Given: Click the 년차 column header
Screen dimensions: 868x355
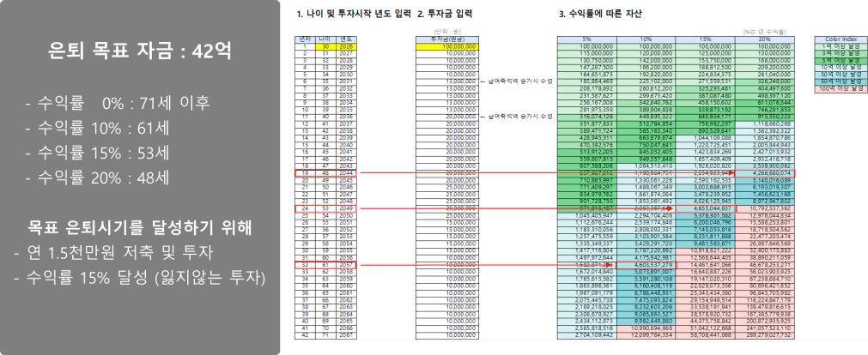Looking at the screenshot, I should [x=304, y=39].
